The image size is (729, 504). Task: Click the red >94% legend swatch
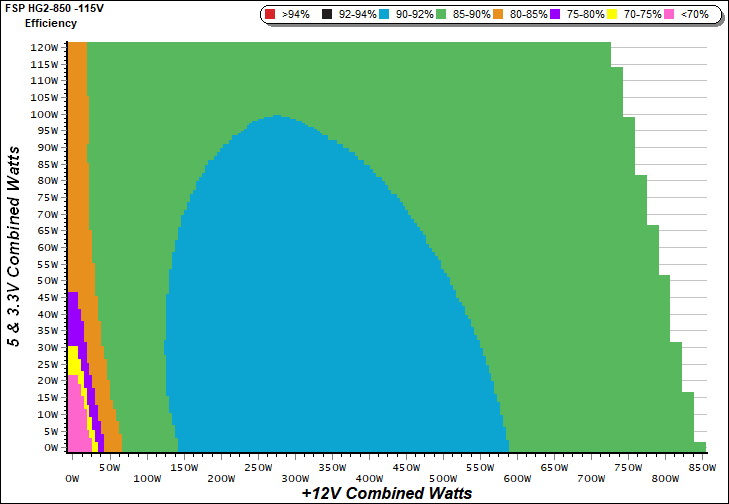click(272, 15)
